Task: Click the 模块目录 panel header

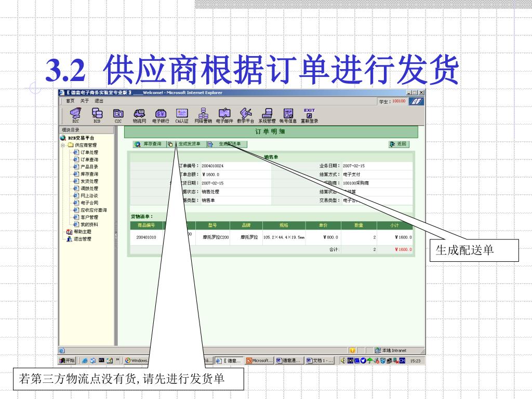Action: tap(87, 130)
